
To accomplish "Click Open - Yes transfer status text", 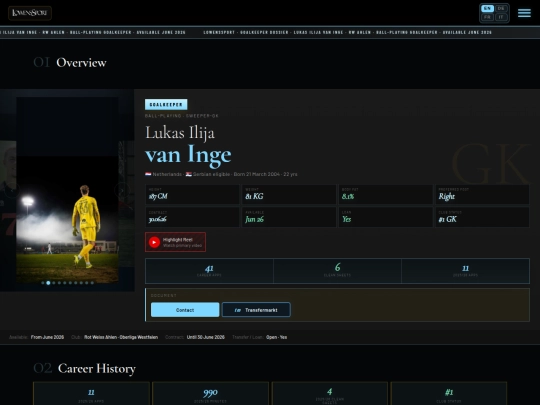I will tap(277, 337).
